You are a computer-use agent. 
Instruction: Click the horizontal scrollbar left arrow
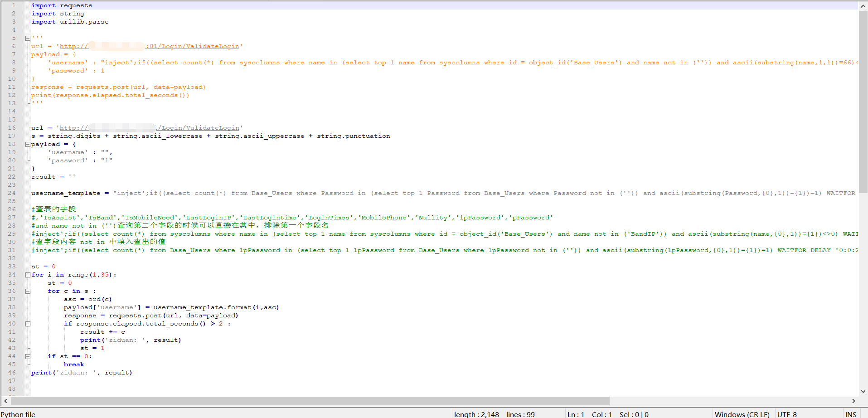(x=6, y=401)
